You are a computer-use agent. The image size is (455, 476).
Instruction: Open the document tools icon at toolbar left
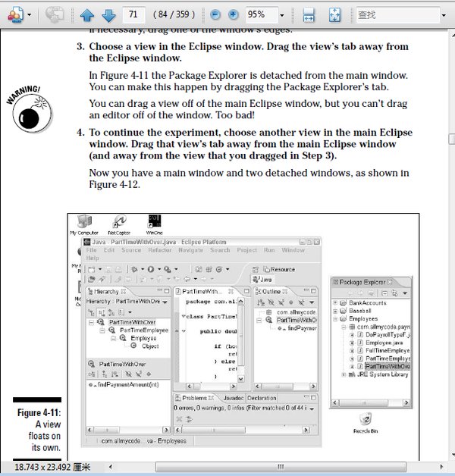click(x=15, y=14)
